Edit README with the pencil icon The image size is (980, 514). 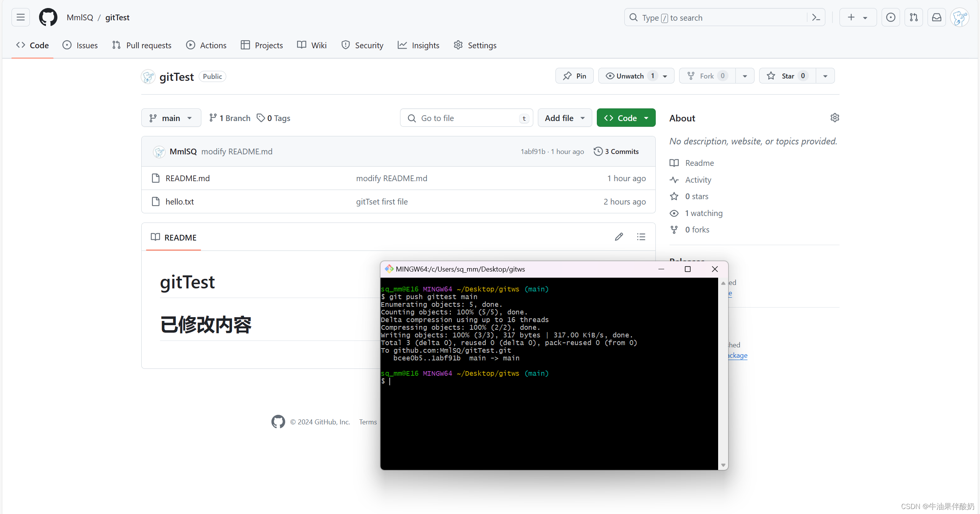(x=619, y=237)
